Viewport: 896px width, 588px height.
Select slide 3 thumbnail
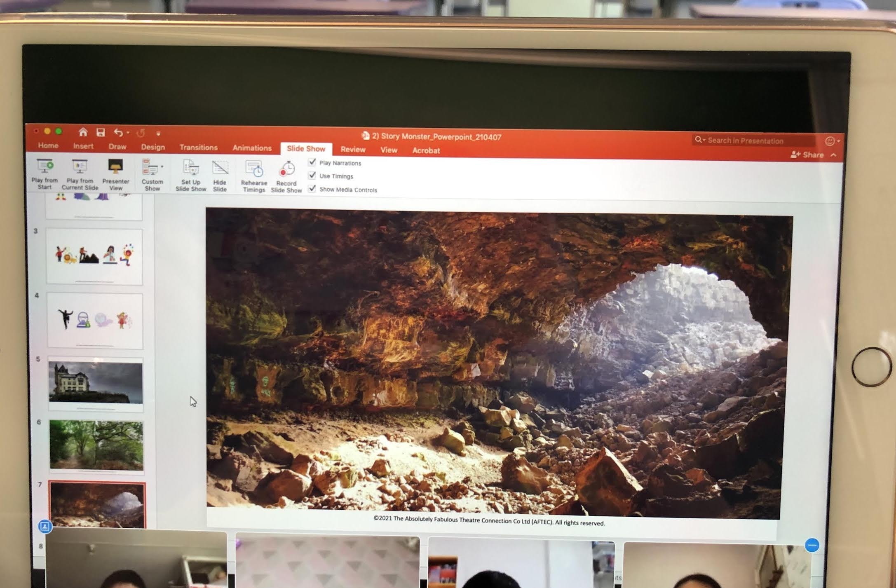pyautogui.click(x=94, y=256)
